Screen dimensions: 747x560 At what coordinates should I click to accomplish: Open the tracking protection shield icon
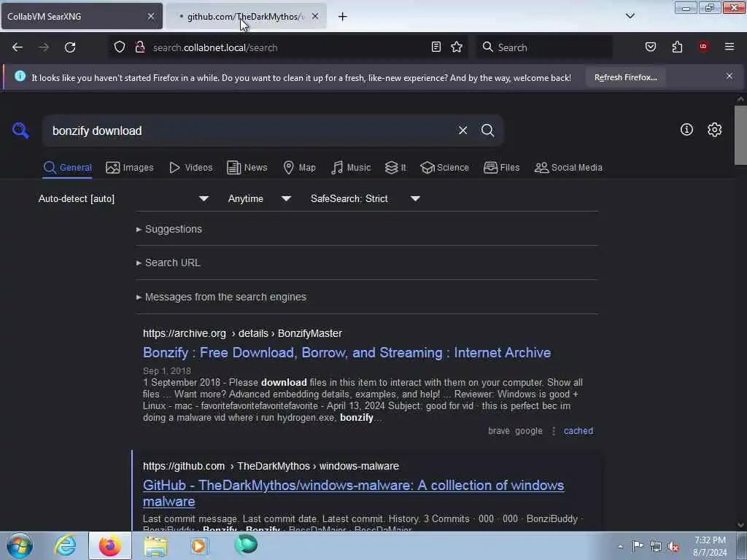[120, 47]
